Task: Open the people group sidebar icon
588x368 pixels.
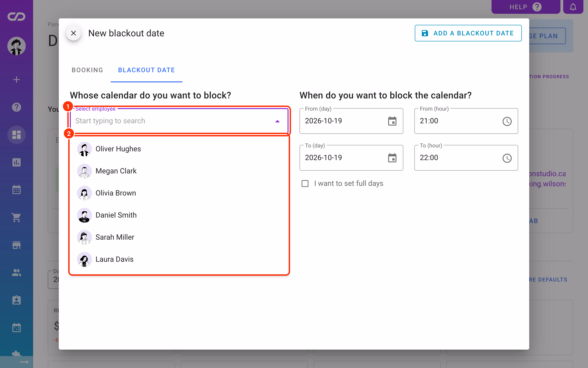Action: click(x=17, y=273)
